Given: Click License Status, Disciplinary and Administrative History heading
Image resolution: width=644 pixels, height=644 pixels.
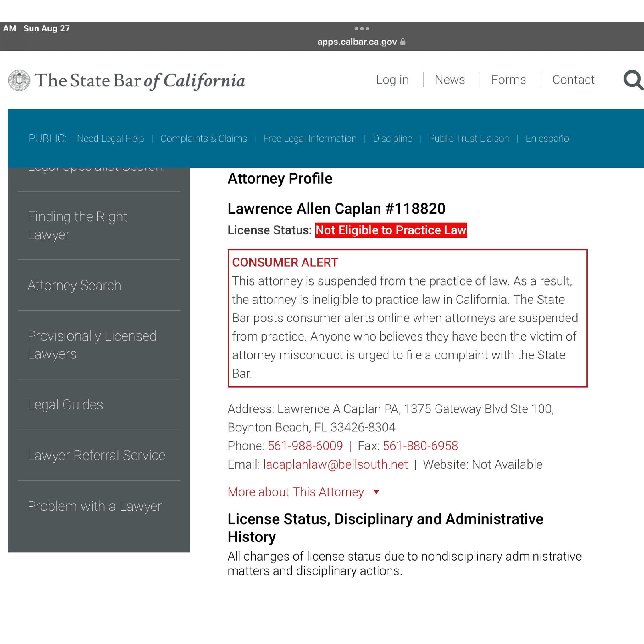Looking at the screenshot, I should pos(385,528).
